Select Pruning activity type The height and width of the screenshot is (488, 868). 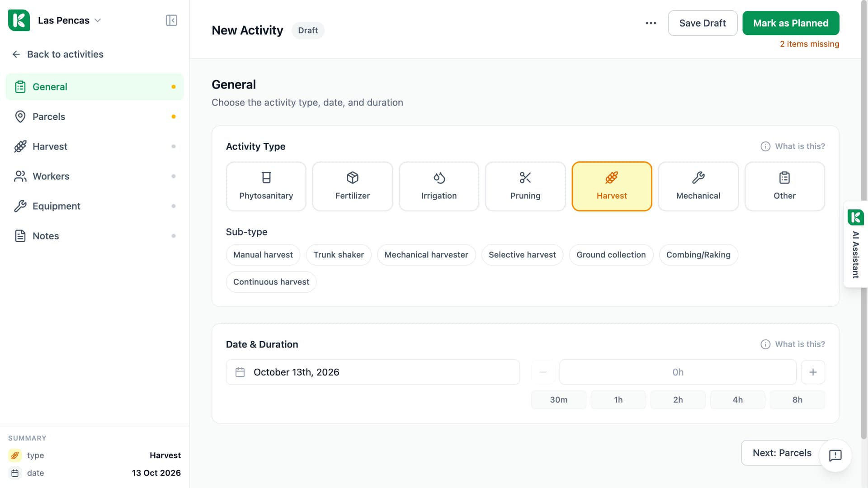tap(525, 186)
